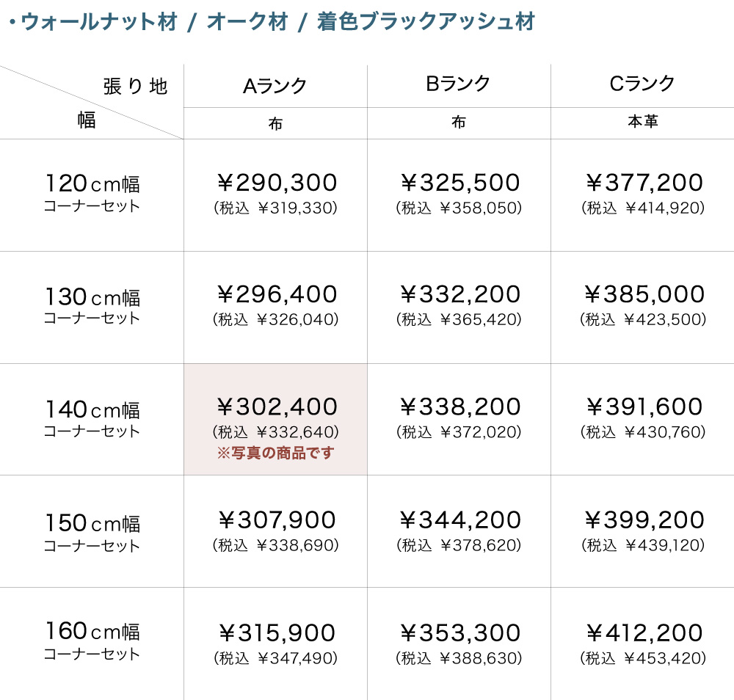Click the ※写真の商品です note
The height and width of the screenshot is (700, 734).
tap(275, 453)
